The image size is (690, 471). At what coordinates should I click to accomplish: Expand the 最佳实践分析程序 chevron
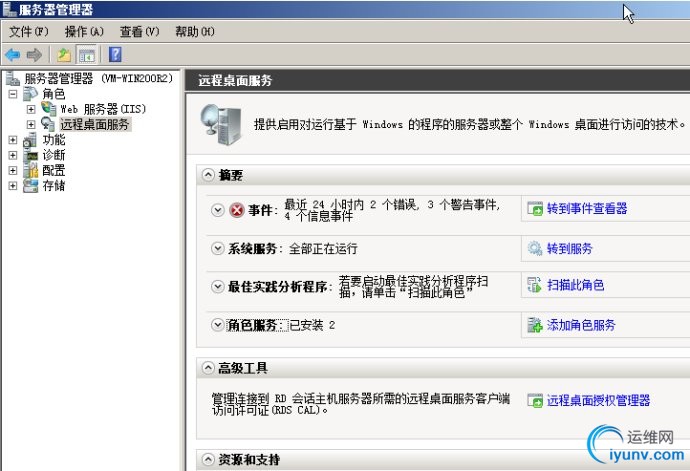(x=217, y=287)
